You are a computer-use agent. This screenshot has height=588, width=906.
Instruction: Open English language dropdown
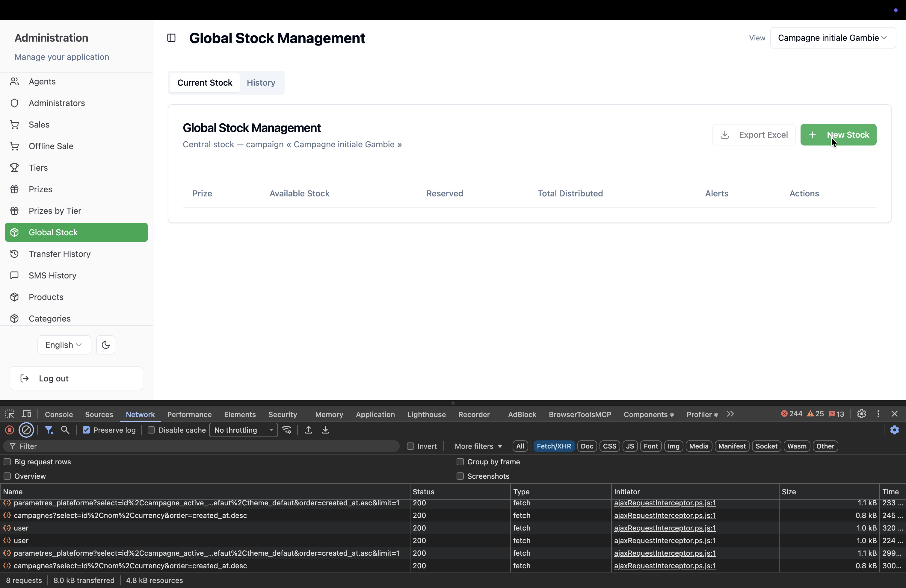pos(64,345)
